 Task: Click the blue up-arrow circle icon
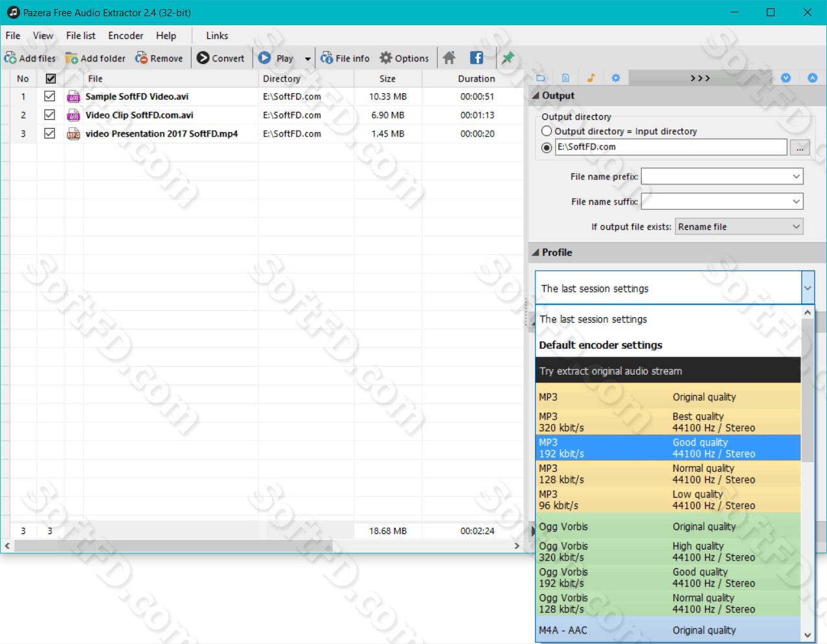point(813,78)
